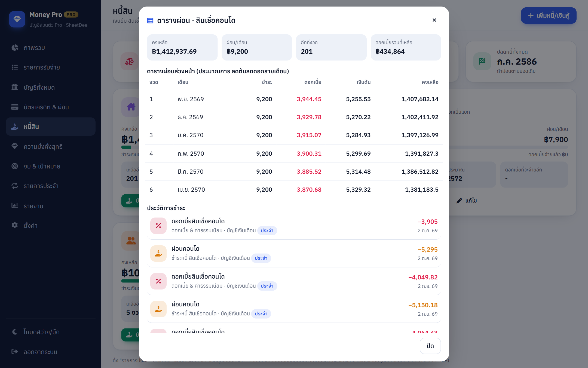Click the หนี้สิน hand-coin sidebar icon
This screenshot has height=368, width=588.
[x=15, y=126]
